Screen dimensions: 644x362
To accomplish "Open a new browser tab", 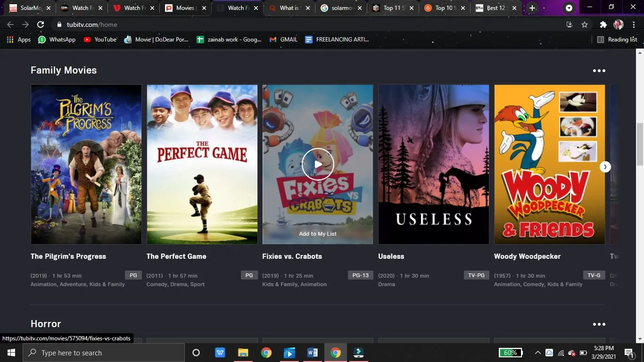I will pos(532,8).
